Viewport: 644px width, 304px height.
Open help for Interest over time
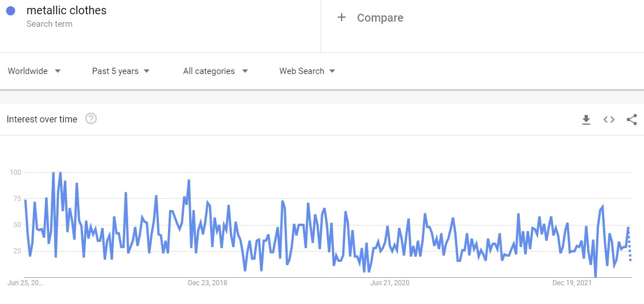(x=91, y=119)
